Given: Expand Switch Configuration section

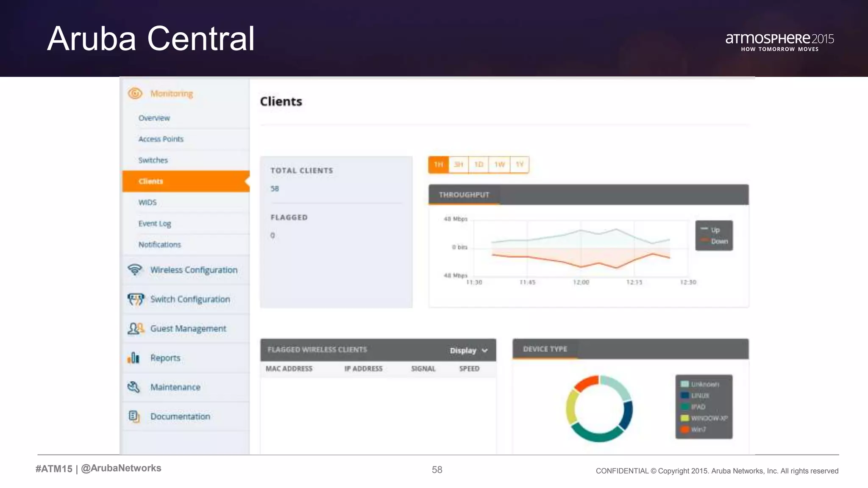Looking at the screenshot, I should click(190, 299).
